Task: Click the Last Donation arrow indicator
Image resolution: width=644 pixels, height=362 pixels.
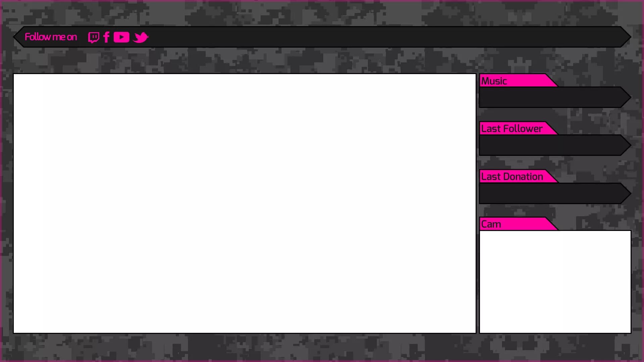Action: (x=628, y=193)
